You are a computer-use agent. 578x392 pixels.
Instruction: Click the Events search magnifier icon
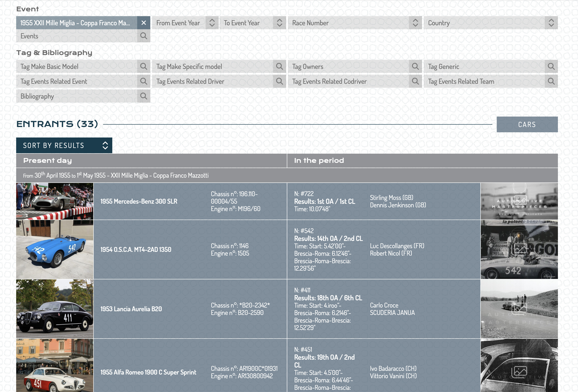144,36
